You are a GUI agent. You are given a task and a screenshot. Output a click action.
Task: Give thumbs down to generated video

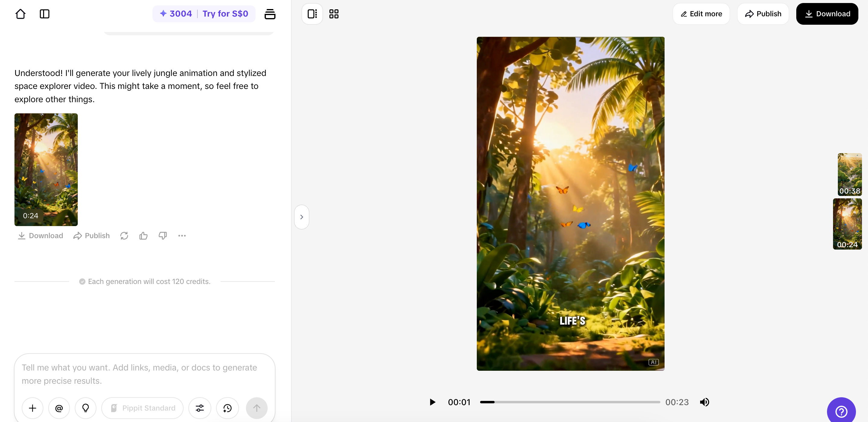point(163,236)
